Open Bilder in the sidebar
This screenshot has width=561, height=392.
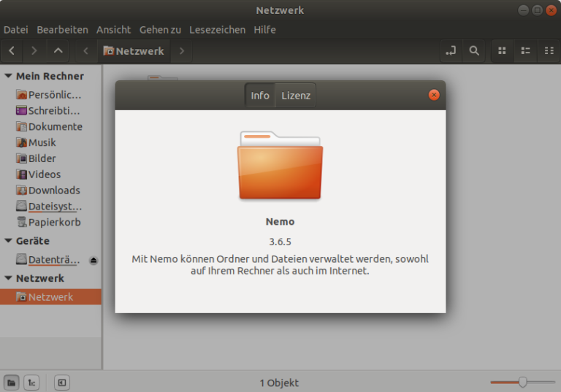point(50,158)
